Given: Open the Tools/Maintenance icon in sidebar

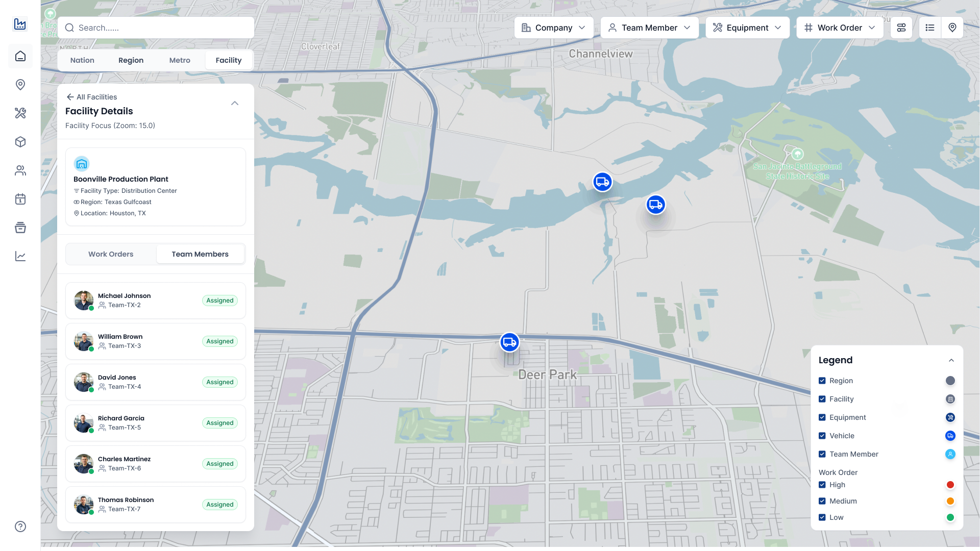Looking at the screenshot, I should 20,113.
